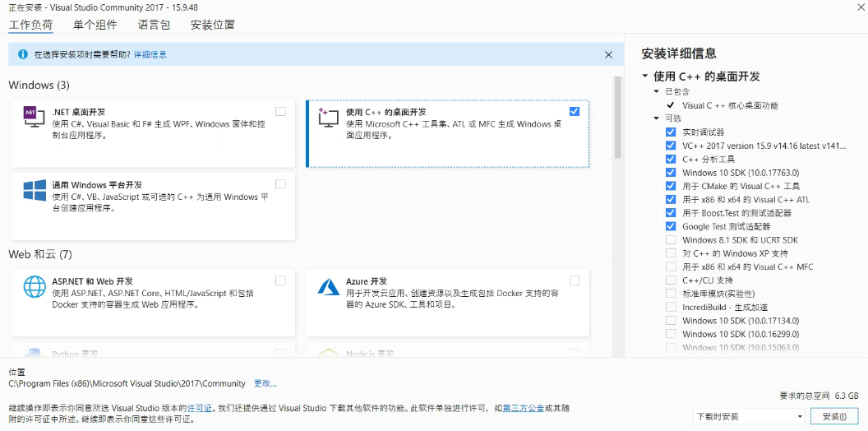Check Windows 10 SDK (10.0.16299.0)

pyautogui.click(x=671, y=334)
